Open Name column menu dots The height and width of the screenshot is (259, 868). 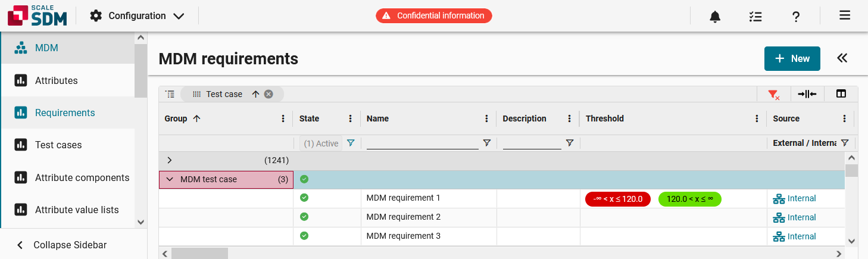[x=487, y=118]
